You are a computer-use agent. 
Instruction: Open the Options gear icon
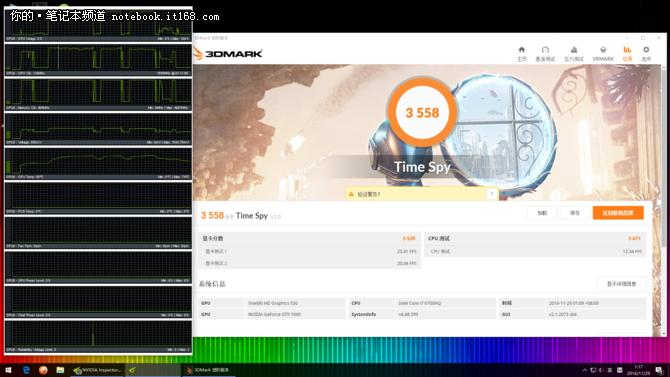pyautogui.click(x=646, y=53)
